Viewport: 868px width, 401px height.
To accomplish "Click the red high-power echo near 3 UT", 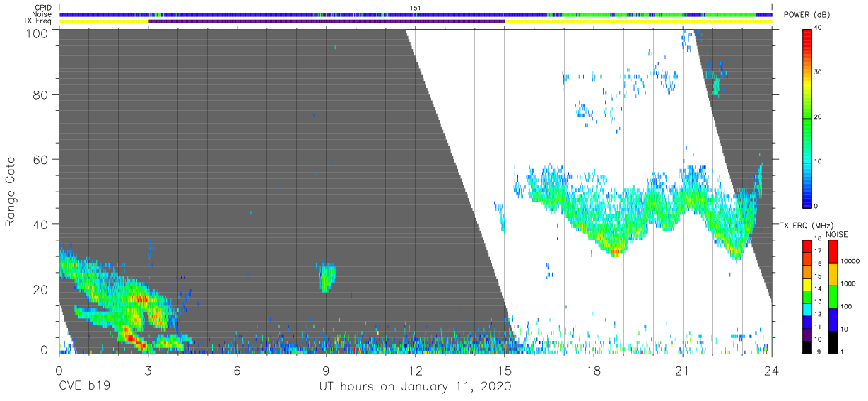I will coord(140,298).
